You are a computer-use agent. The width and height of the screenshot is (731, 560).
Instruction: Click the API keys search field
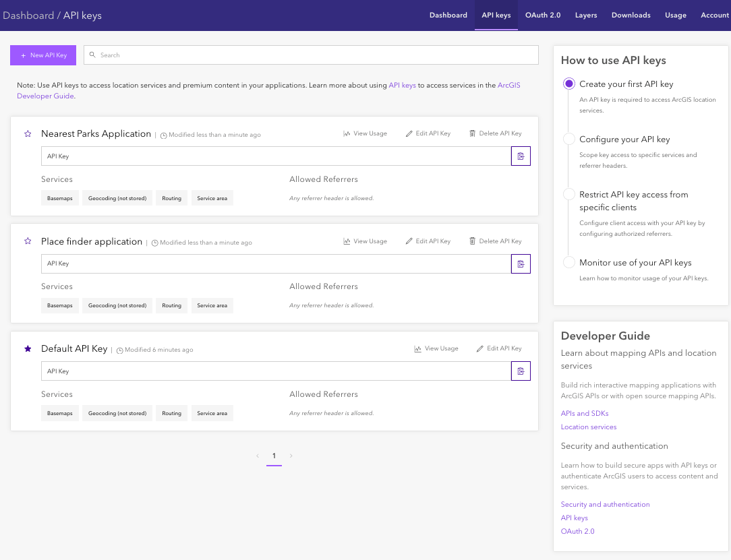(x=311, y=55)
